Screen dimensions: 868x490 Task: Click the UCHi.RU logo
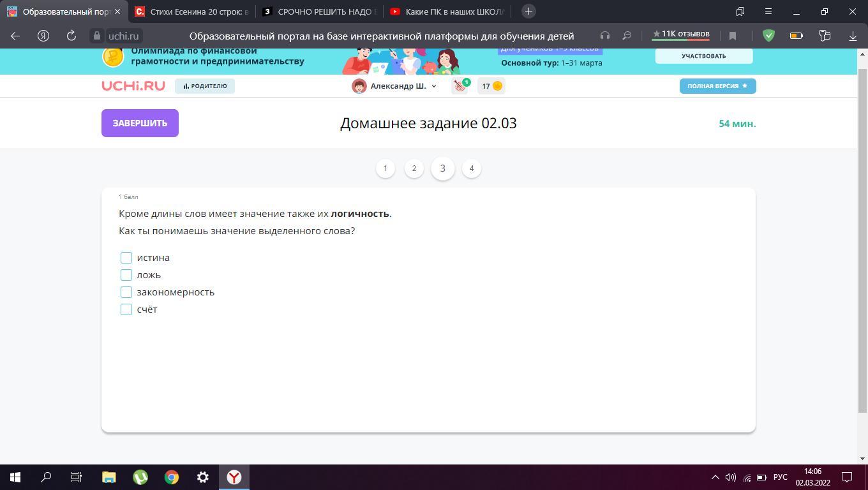[x=133, y=85]
